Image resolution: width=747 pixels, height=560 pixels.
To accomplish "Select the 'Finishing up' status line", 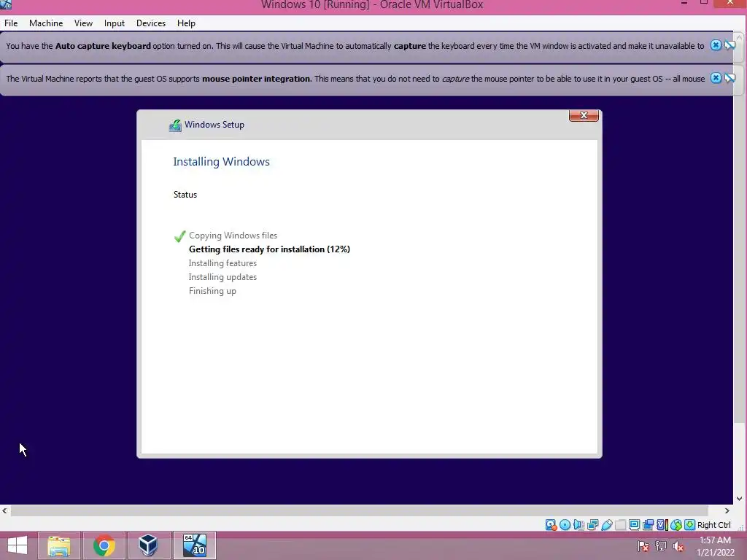I will pos(212,290).
